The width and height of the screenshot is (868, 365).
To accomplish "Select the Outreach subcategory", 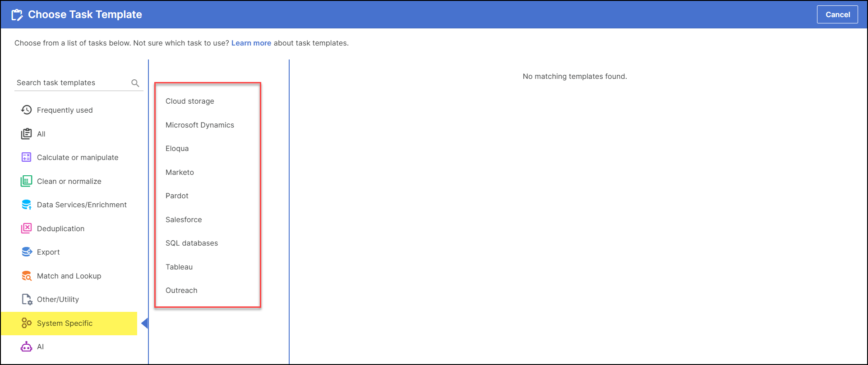I will pos(181,290).
